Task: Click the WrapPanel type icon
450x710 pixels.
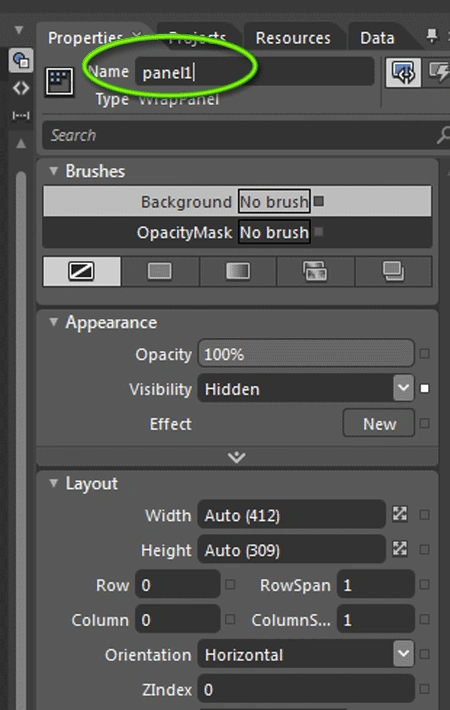Action: pyautogui.click(x=59, y=82)
